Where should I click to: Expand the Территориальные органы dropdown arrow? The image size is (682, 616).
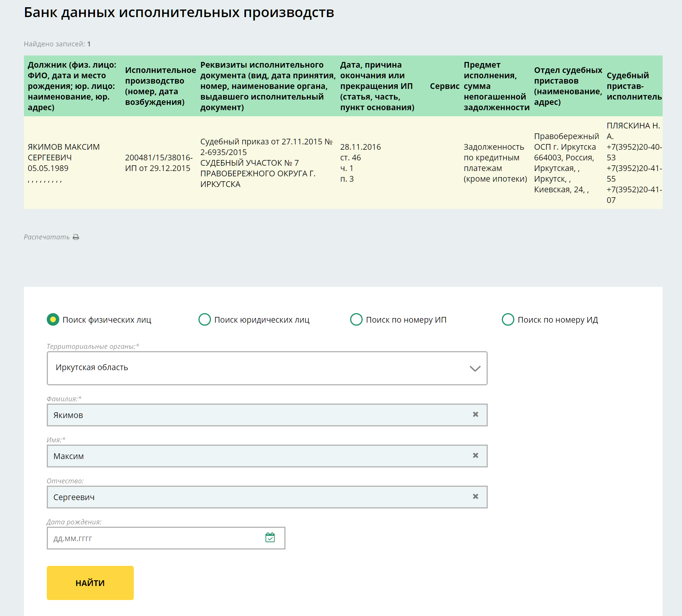[x=475, y=368]
